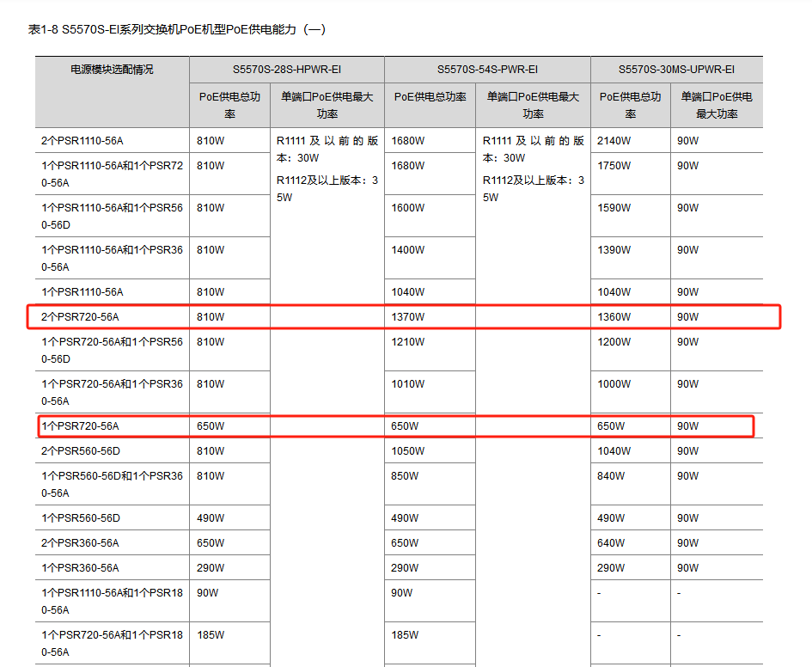812x667 pixels.
Task: Select row label 1个PSR1110-56A和1个PSR360-56A
Action: pos(113,258)
